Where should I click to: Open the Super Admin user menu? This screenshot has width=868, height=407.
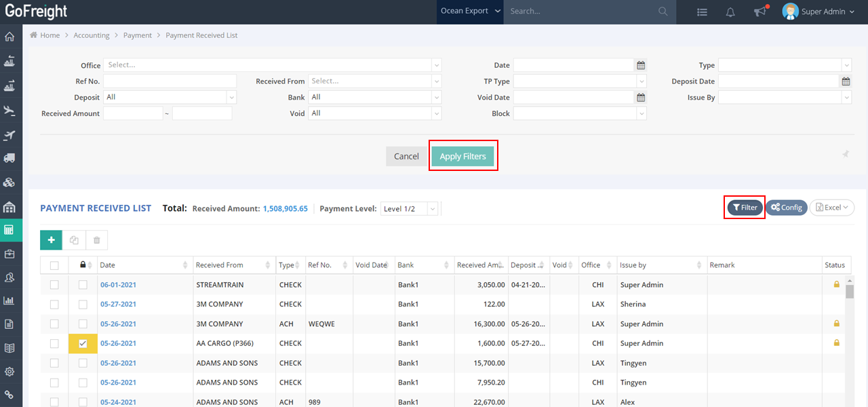click(x=818, y=12)
